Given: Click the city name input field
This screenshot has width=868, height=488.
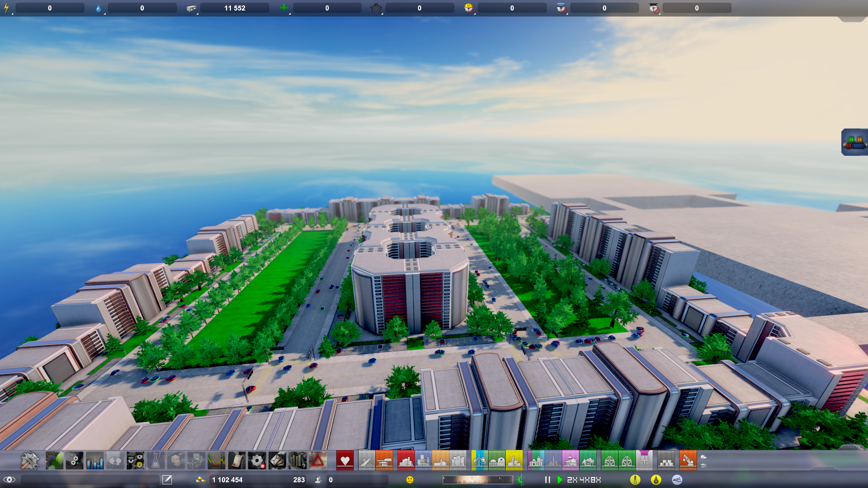Looking at the screenshot, I should click(x=90, y=480).
